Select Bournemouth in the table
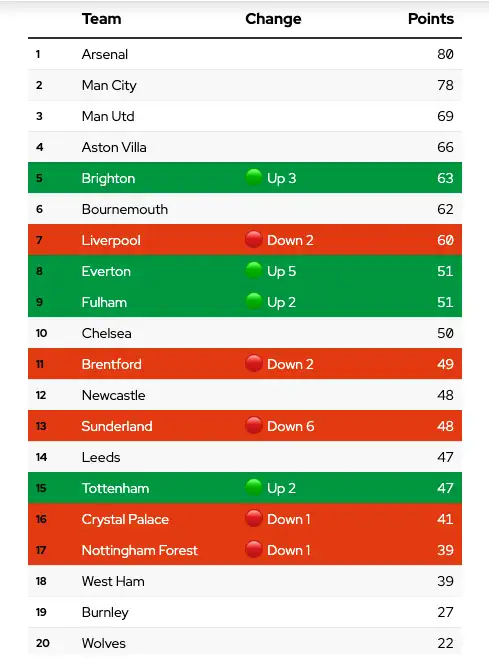The image size is (489, 662). click(x=125, y=209)
